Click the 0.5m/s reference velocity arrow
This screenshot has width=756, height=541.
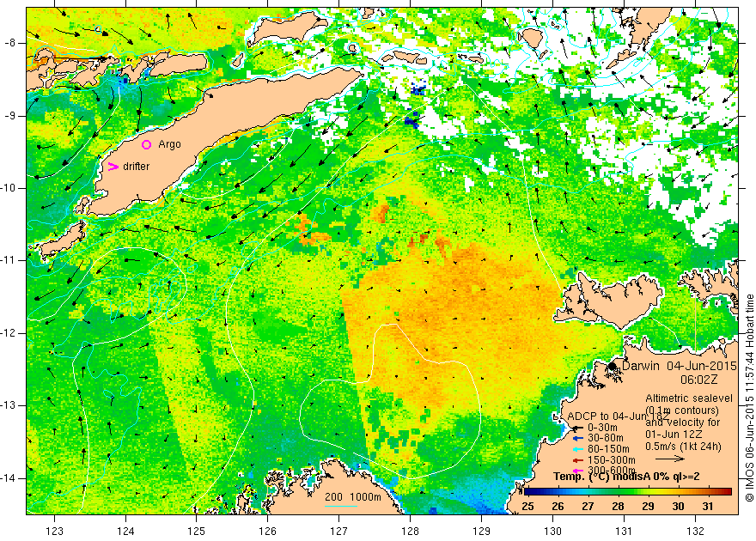[670, 459]
